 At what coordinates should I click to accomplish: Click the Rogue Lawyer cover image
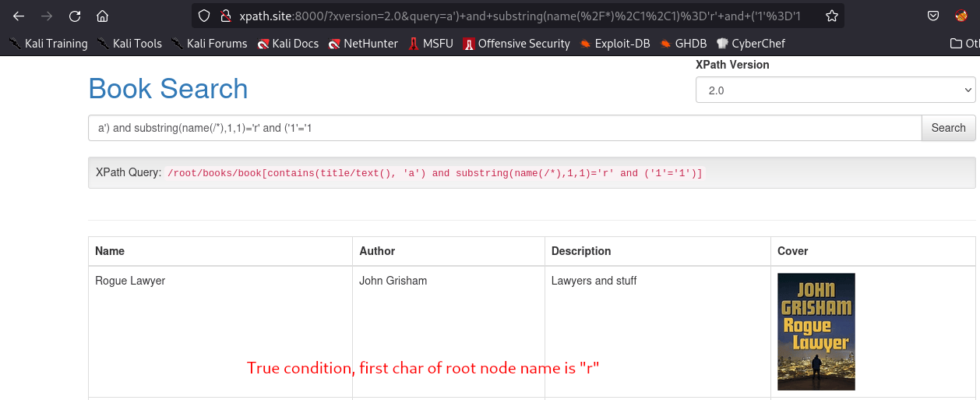point(816,331)
